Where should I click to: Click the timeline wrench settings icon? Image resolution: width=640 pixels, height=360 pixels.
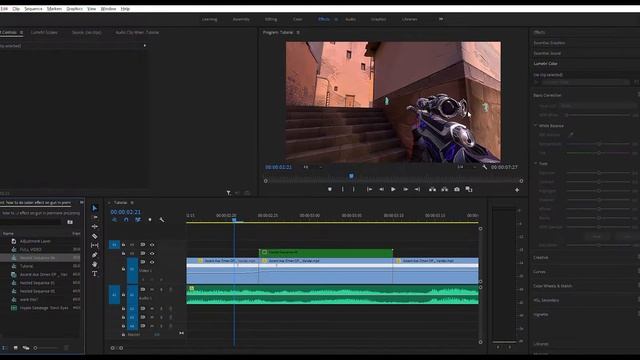(162, 220)
